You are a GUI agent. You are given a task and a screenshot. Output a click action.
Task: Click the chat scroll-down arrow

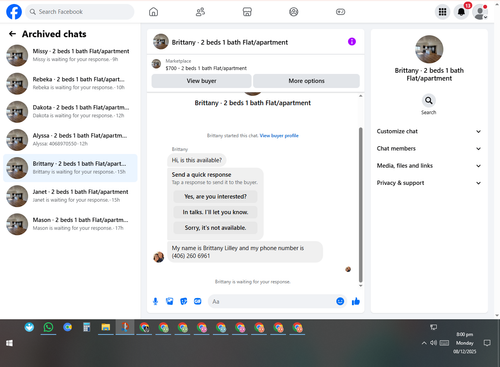(360, 285)
